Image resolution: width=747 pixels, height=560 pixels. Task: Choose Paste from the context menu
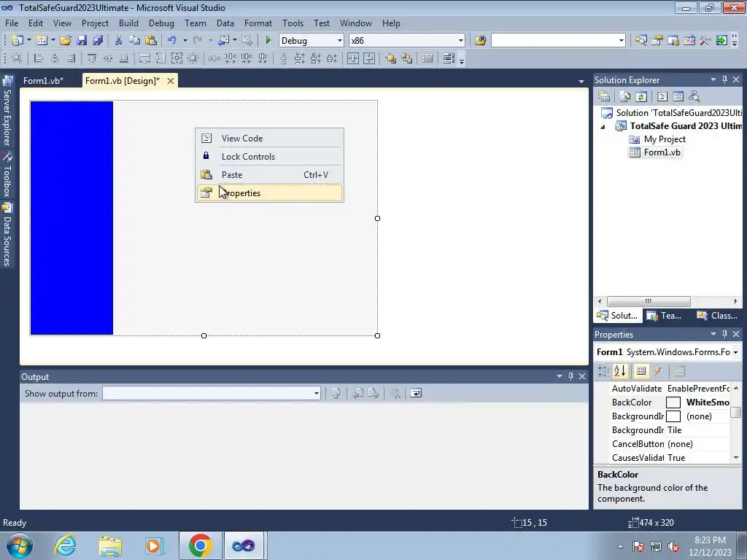pos(270,175)
